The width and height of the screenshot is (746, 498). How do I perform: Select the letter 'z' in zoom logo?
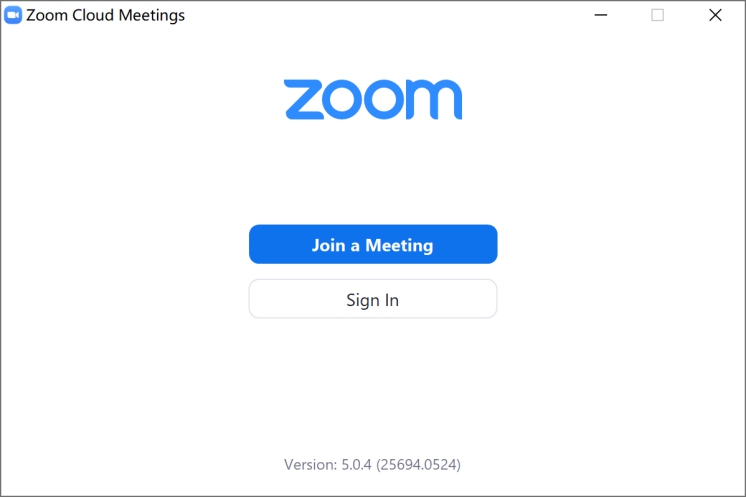(304, 99)
